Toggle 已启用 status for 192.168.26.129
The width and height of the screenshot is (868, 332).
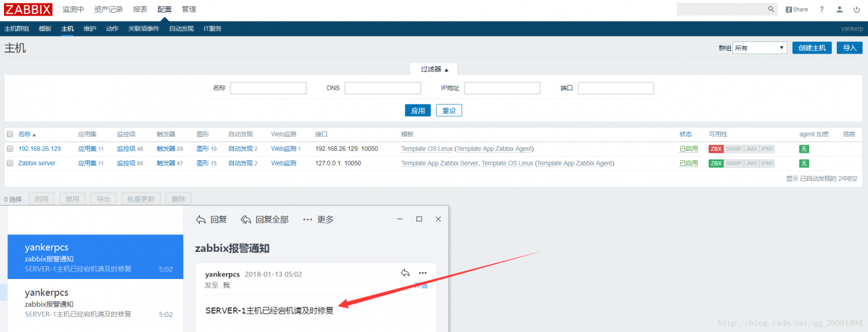pyautogui.click(x=689, y=149)
